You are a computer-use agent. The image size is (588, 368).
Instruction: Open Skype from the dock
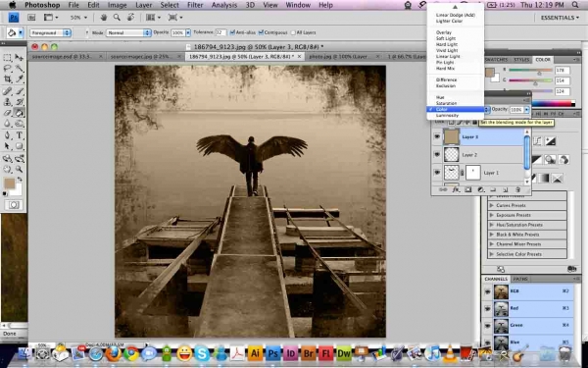(202, 353)
